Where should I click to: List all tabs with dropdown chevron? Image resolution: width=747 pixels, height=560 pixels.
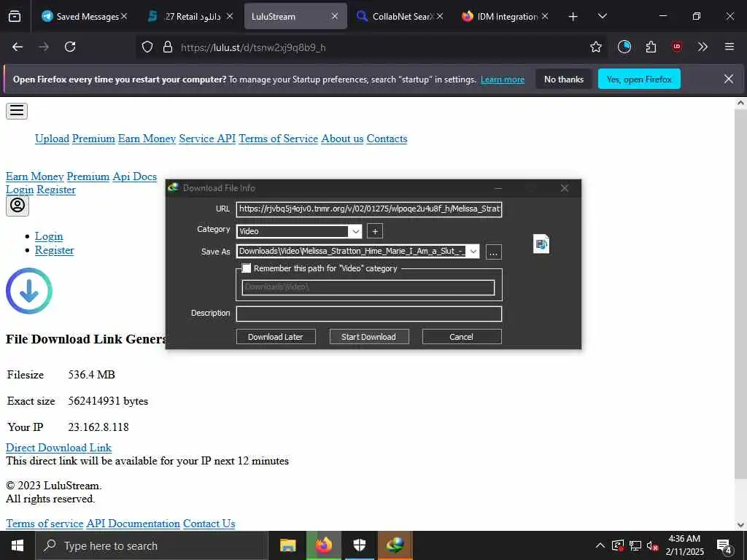point(602,17)
